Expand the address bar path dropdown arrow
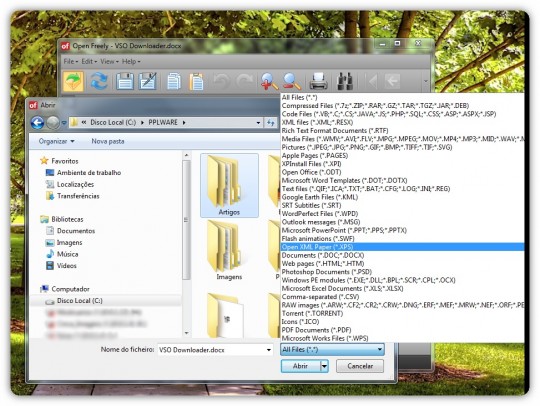 [258, 123]
